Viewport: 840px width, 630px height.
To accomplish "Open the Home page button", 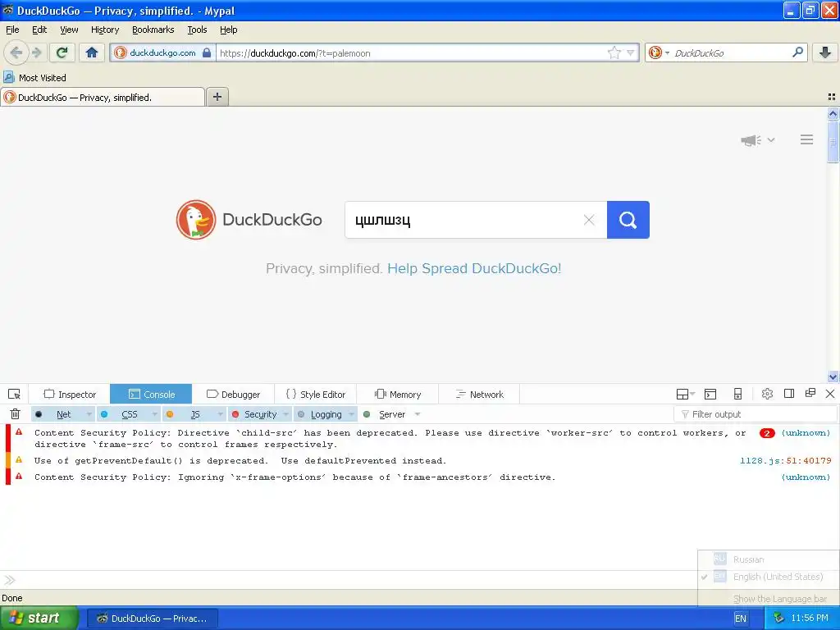I will [x=92, y=52].
